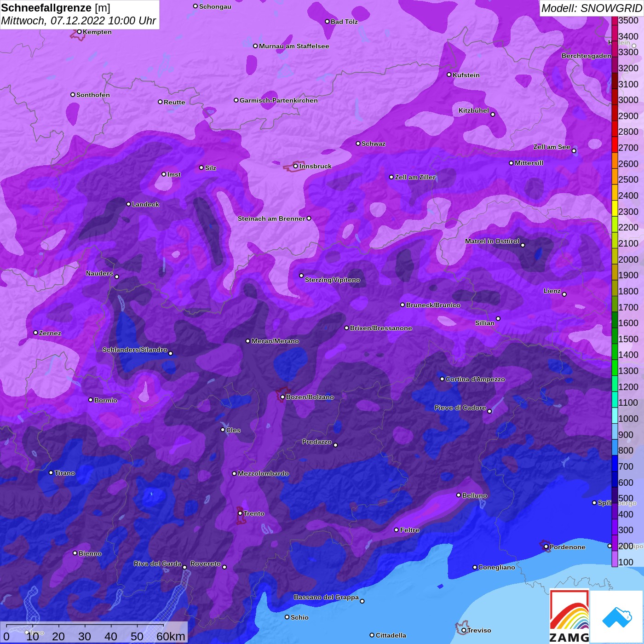The width and height of the screenshot is (644, 644).
Task: Click the Pordenone city marker
Action: 546,547
